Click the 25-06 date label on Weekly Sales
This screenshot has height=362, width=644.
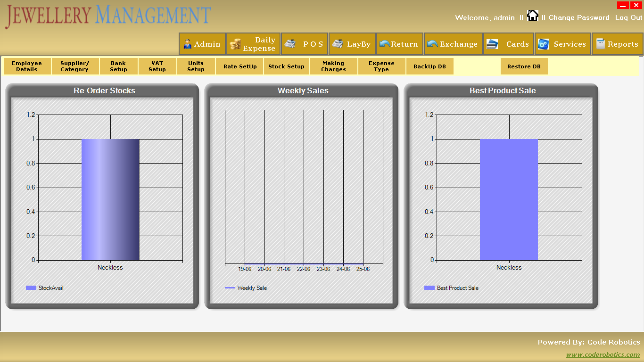click(363, 269)
